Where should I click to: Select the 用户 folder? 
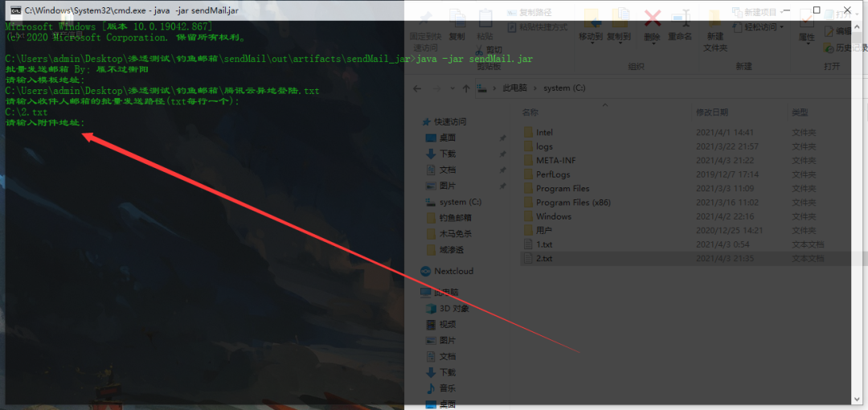click(538, 231)
